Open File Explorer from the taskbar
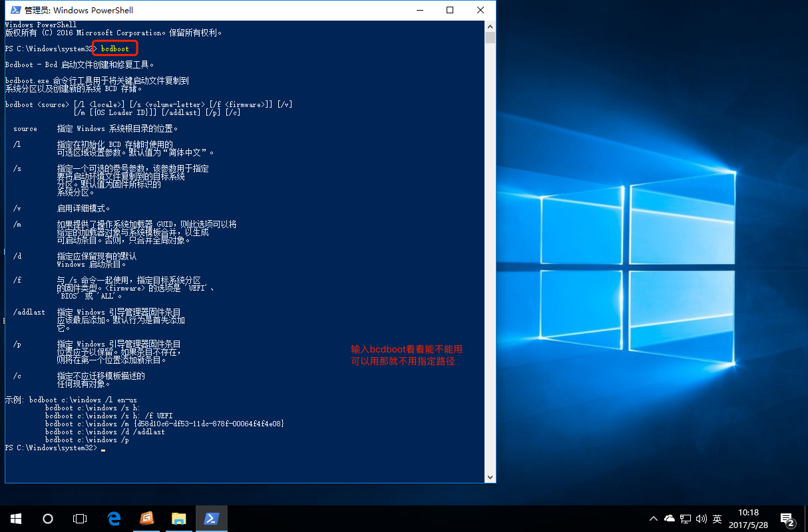The height and width of the screenshot is (532, 808). [179, 518]
